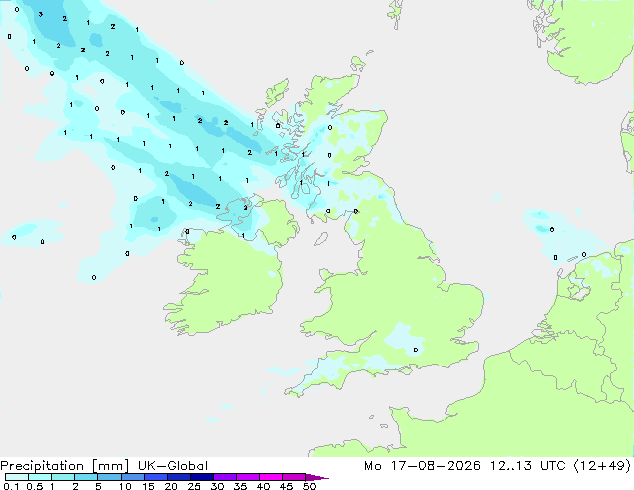Click the '25' legend scale label
The height and width of the screenshot is (490, 634).
(x=194, y=486)
